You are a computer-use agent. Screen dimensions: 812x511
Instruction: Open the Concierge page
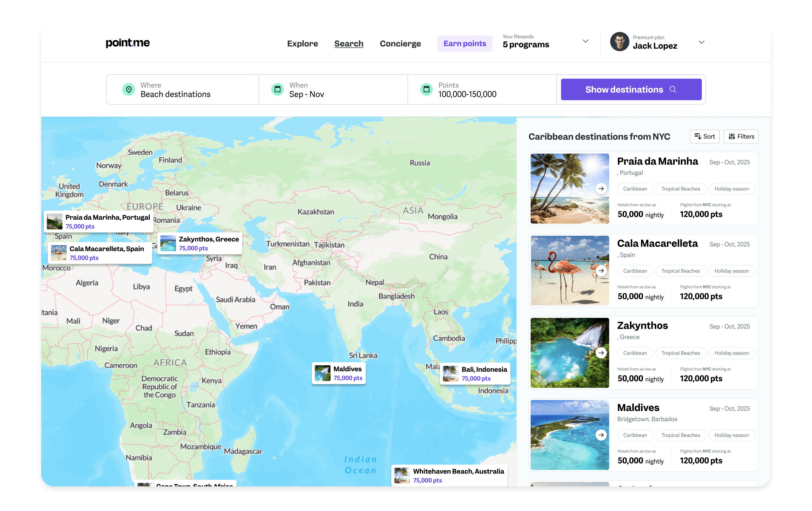(x=400, y=43)
